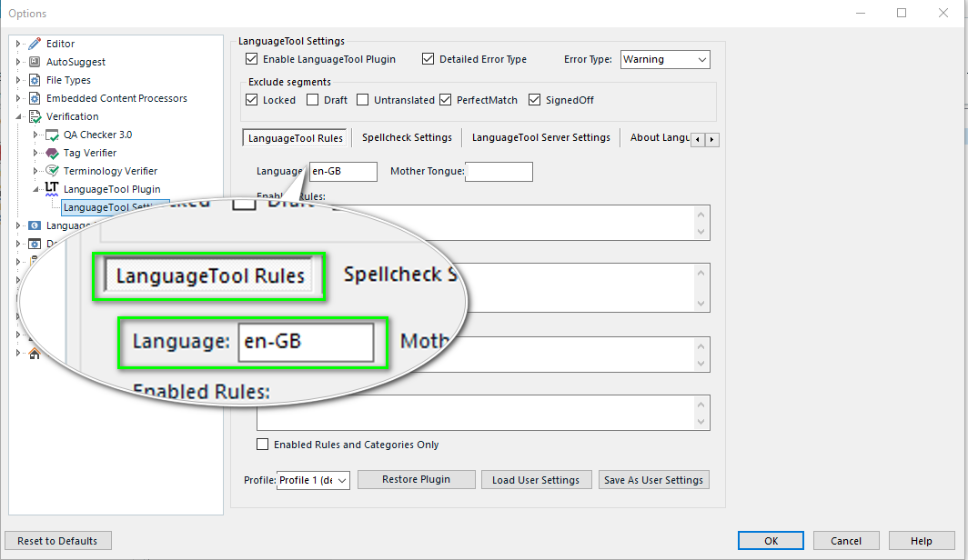Expand the QA Checker 3.0 node
This screenshot has width=968, height=560.
point(35,135)
